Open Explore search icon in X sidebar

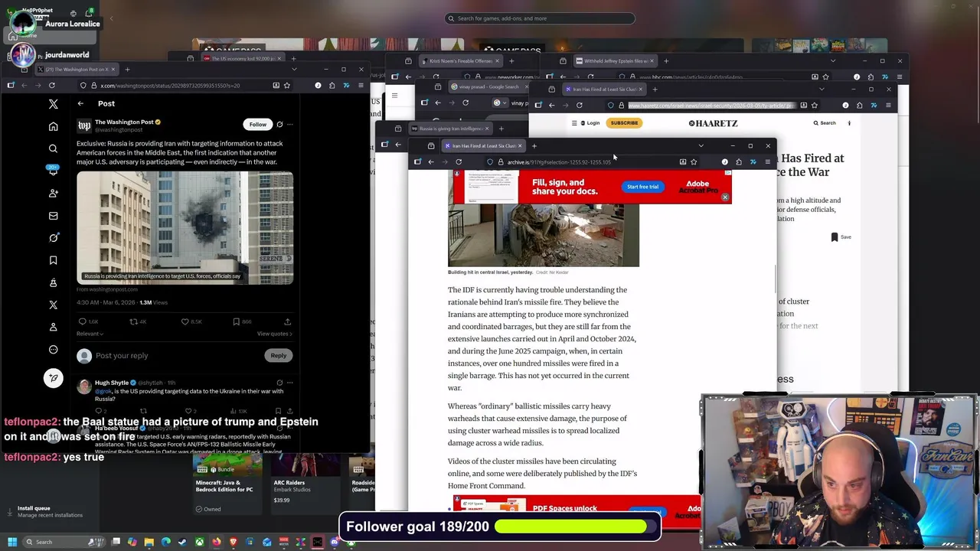(53, 148)
